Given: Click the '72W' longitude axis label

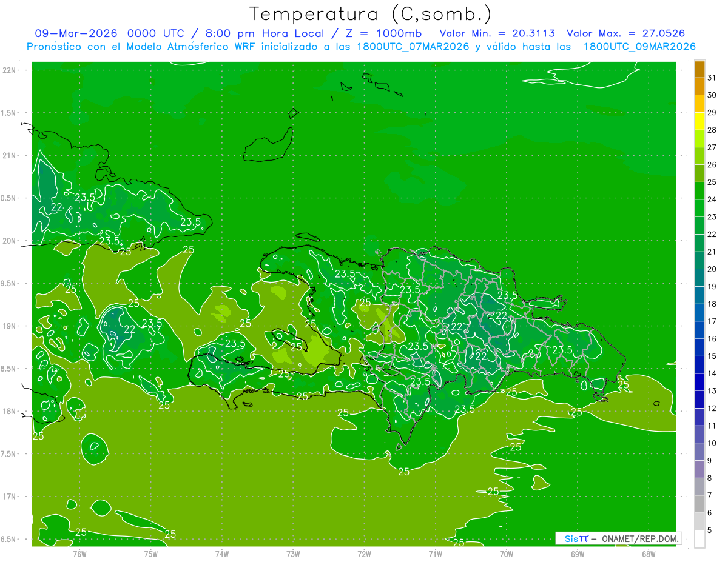Looking at the screenshot, I should click(364, 555).
